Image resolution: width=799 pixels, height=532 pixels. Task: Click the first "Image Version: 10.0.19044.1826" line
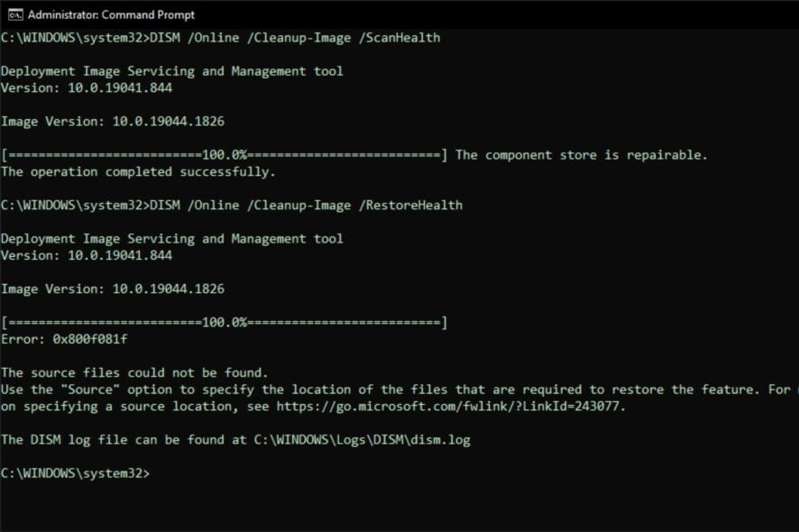(112, 122)
